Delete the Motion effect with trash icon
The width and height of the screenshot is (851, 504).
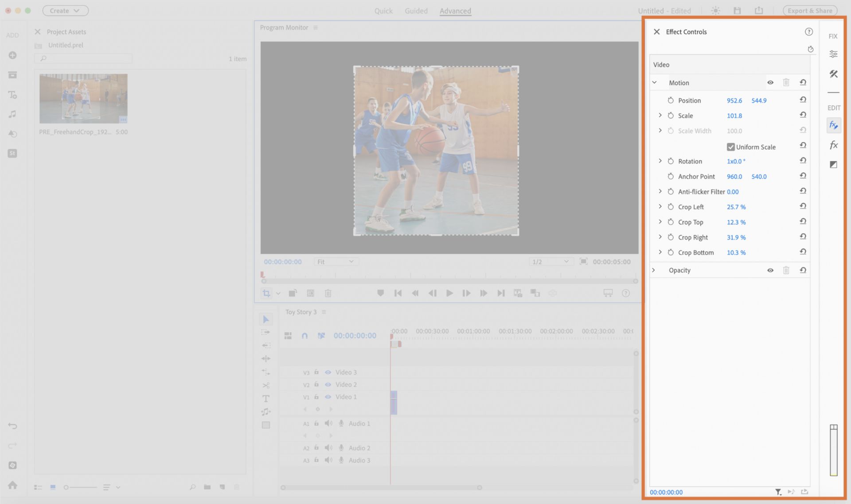786,82
